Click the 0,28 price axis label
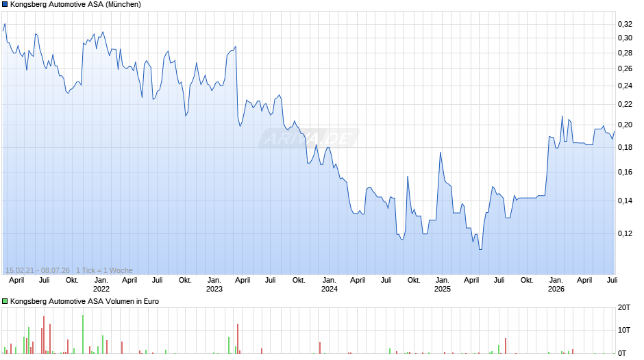 click(625, 53)
